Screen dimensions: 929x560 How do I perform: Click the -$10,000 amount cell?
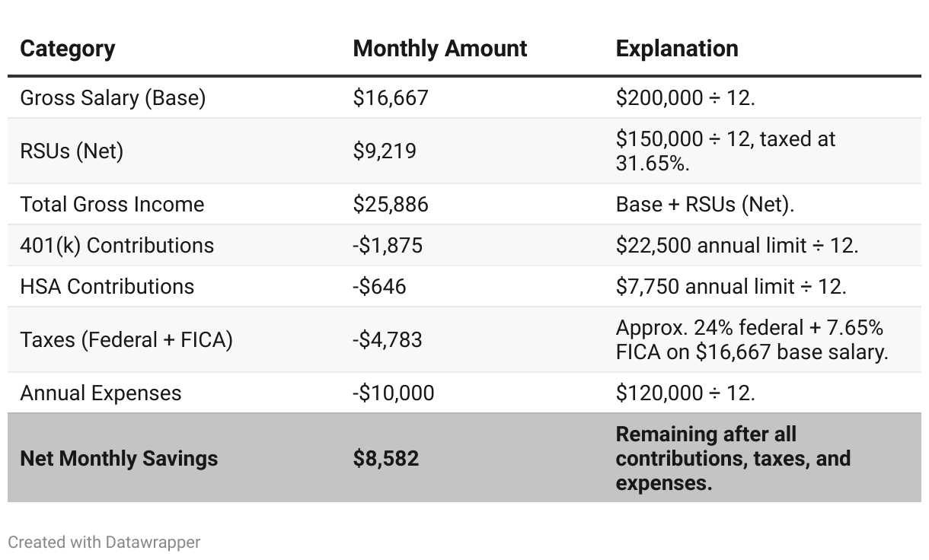click(x=394, y=393)
